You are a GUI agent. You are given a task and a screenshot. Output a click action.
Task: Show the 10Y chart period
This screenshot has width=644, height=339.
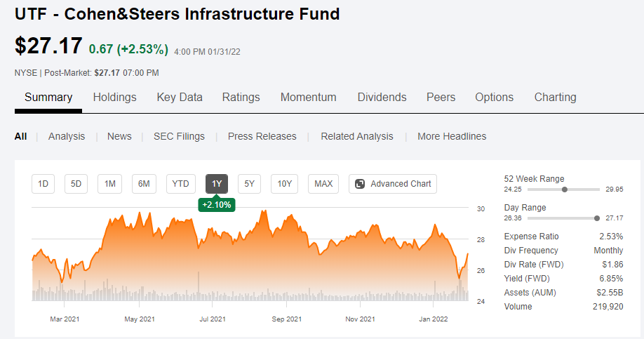tap(284, 184)
